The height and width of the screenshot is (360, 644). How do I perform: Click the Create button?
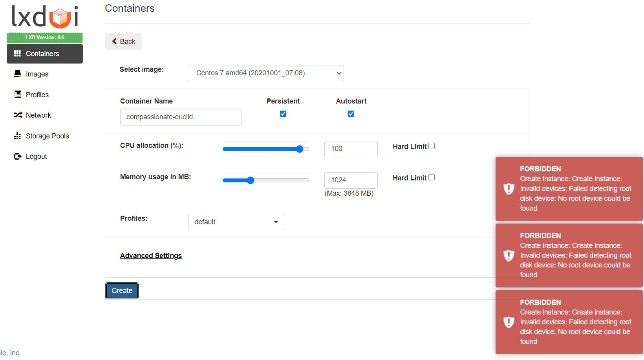pos(122,291)
